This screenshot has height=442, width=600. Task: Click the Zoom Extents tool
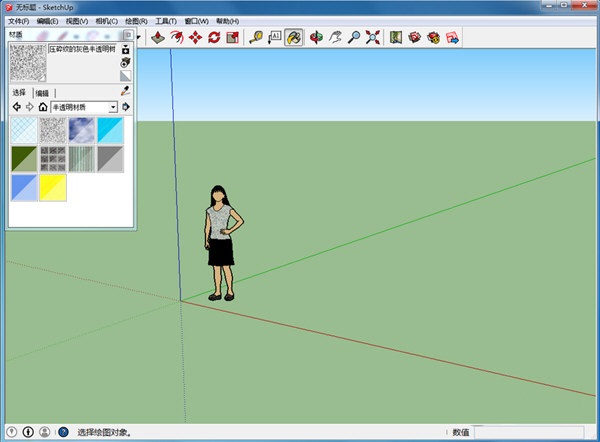(373, 37)
